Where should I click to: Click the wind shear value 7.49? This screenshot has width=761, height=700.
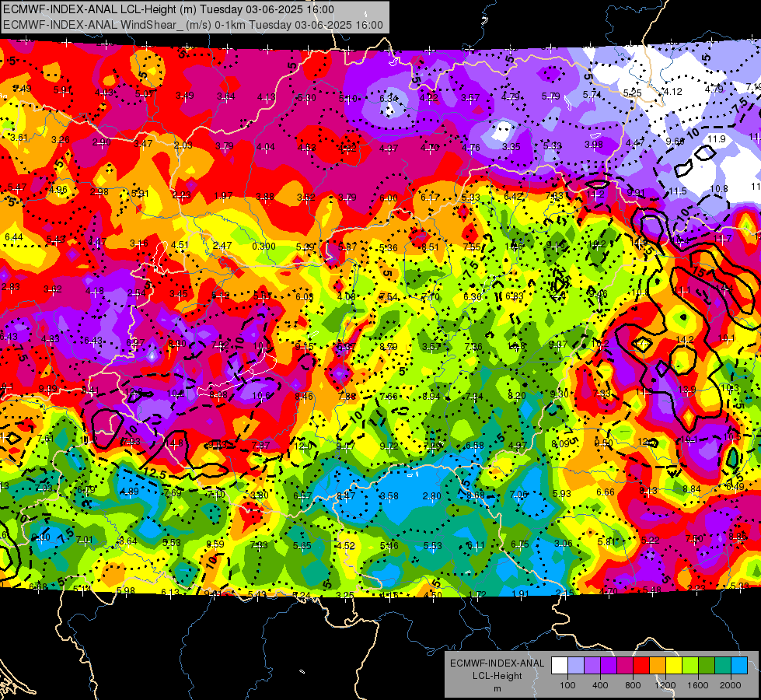coord(22,88)
